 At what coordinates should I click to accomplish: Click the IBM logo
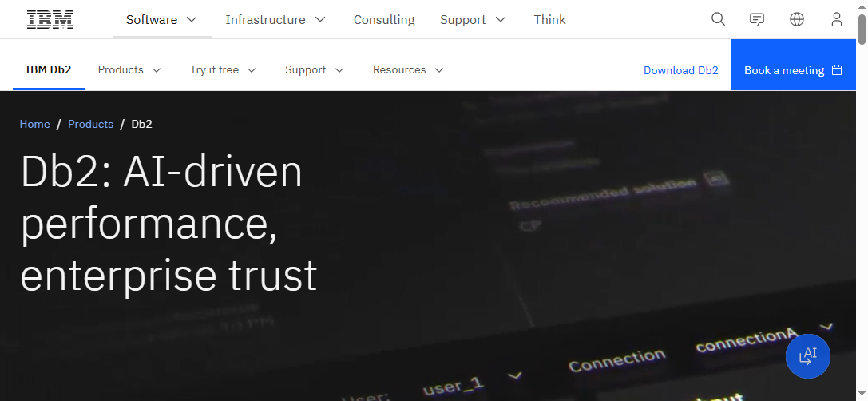[50, 19]
